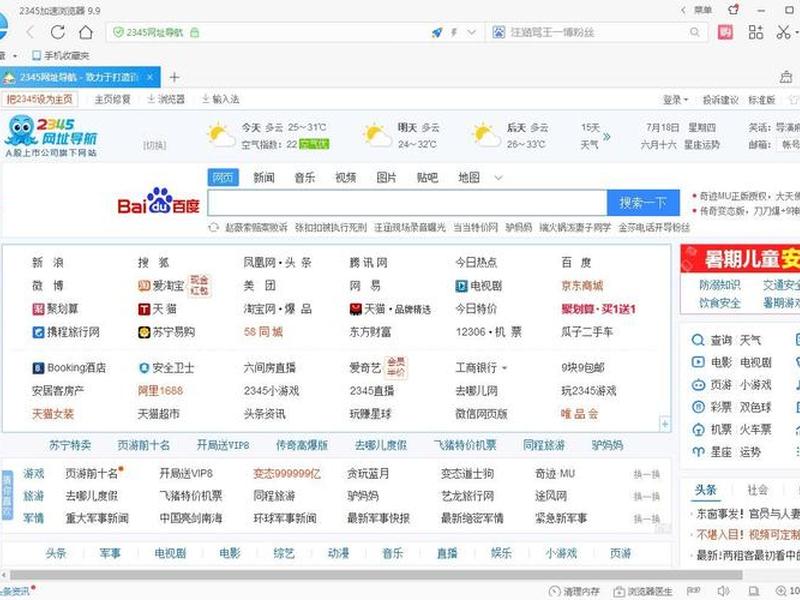Open the 手机收藏夹 bookmark
Image resolution: width=800 pixels, height=600 pixels.
point(60,55)
